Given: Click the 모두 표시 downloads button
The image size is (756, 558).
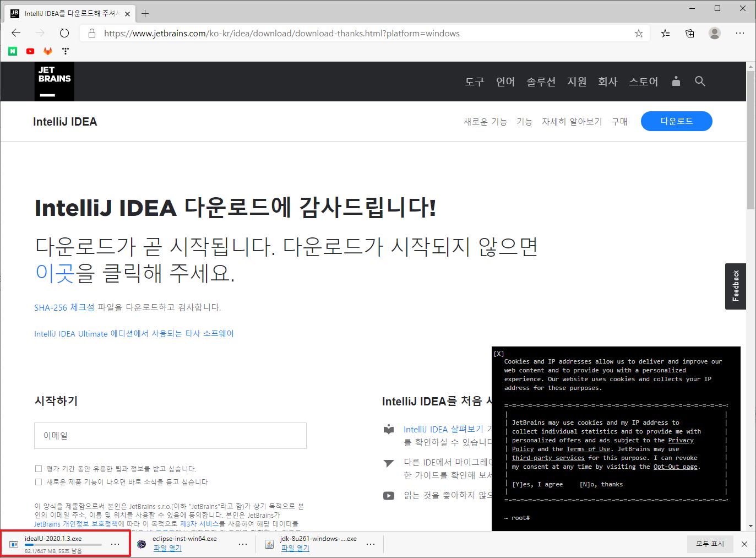Looking at the screenshot, I should 710,544.
